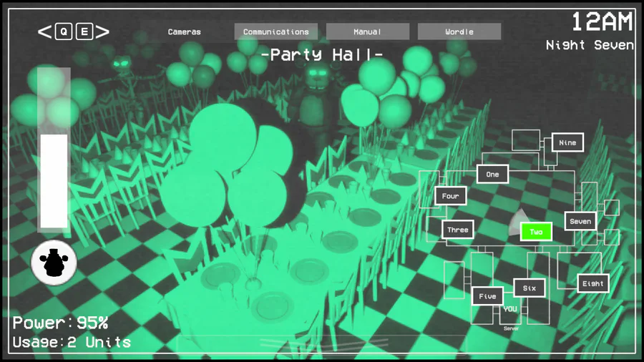Open the Wordle tab
This screenshot has width=644, height=362.
point(459,31)
